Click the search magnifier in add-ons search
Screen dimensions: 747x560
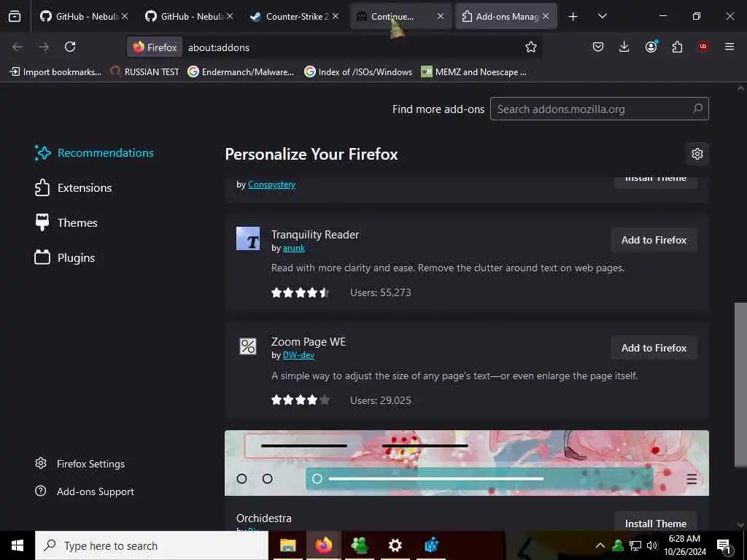coord(697,109)
